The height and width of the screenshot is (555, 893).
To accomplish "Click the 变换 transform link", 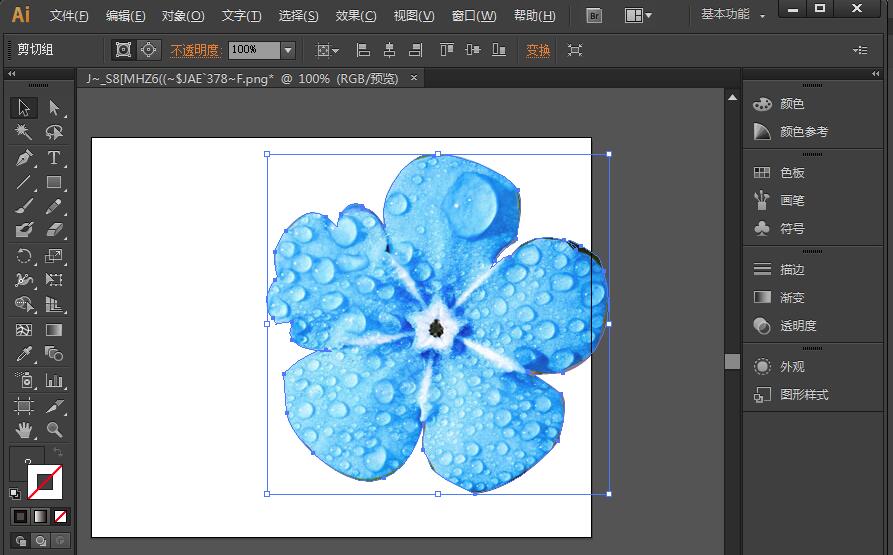I will pos(538,50).
